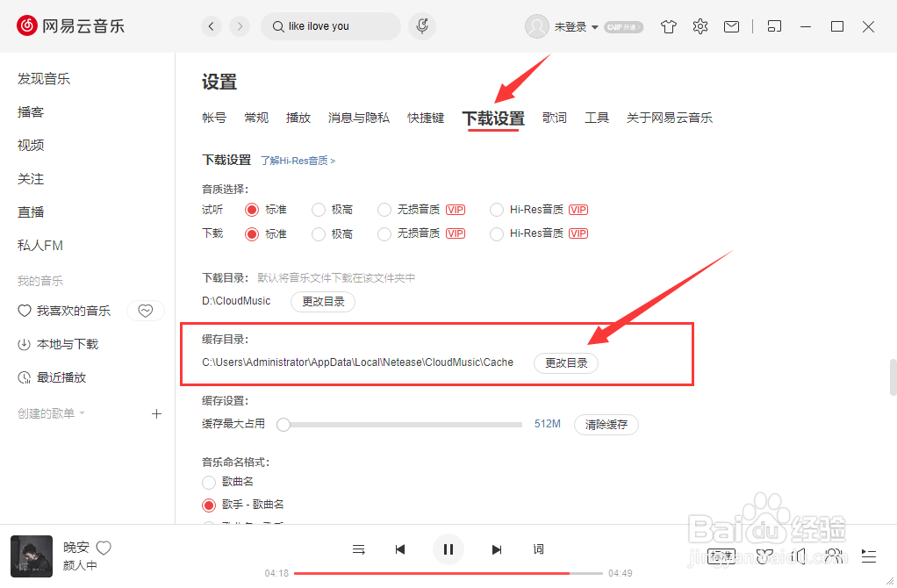Image resolution: width=897 pixels, height=588 pixels.
Task: Collapse the 创建的歌单 section
Action: 83,413
